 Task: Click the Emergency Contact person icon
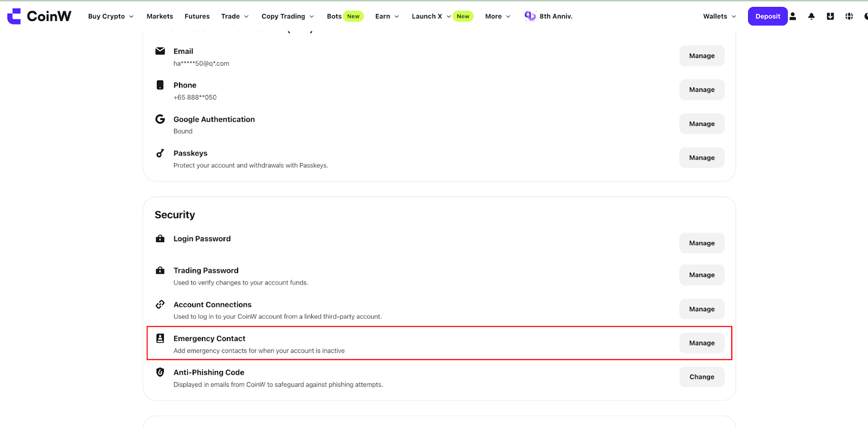click(160, 338)
